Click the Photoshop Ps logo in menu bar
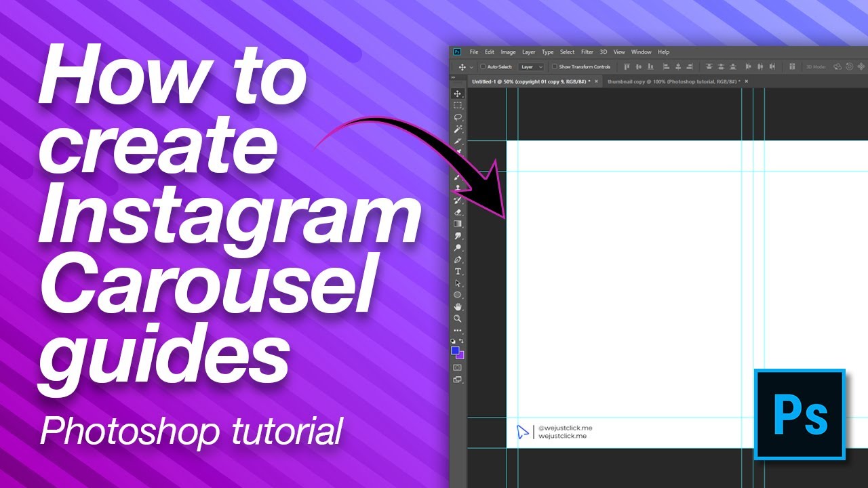This screenshot has width=868, height=488. pos(457,52)
